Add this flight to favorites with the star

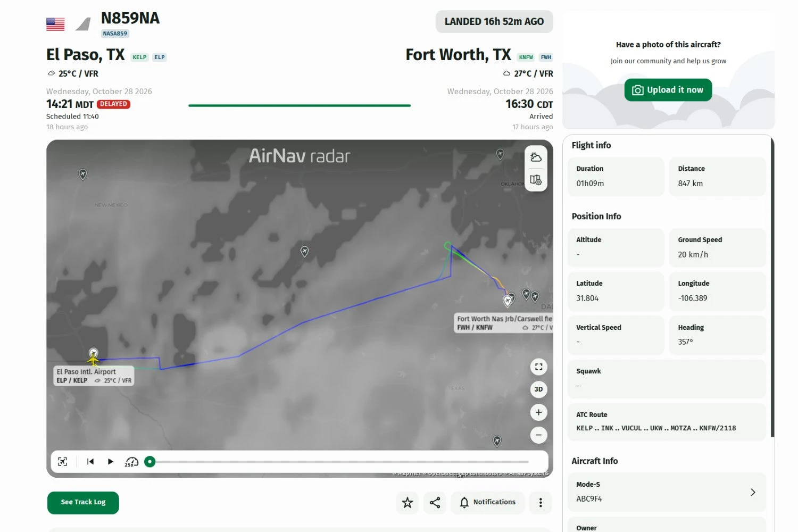408,502
